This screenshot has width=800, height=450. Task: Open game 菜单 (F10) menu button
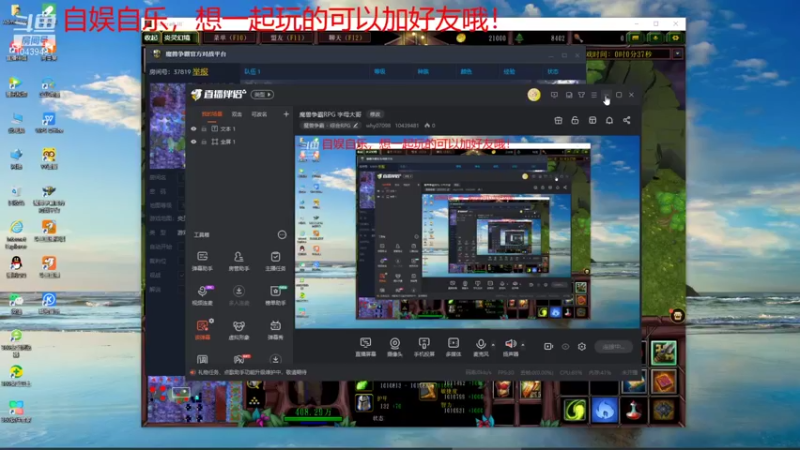230,38
